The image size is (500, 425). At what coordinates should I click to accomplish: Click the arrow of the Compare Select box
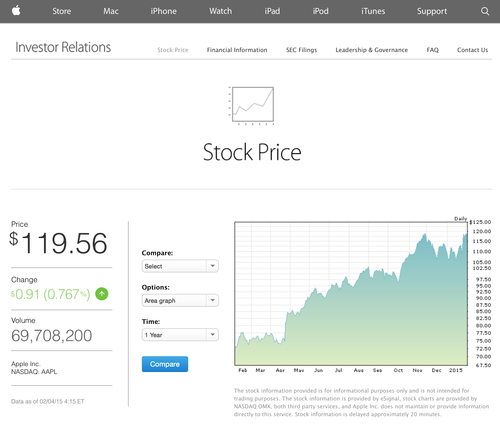click(x=212, y=266)
